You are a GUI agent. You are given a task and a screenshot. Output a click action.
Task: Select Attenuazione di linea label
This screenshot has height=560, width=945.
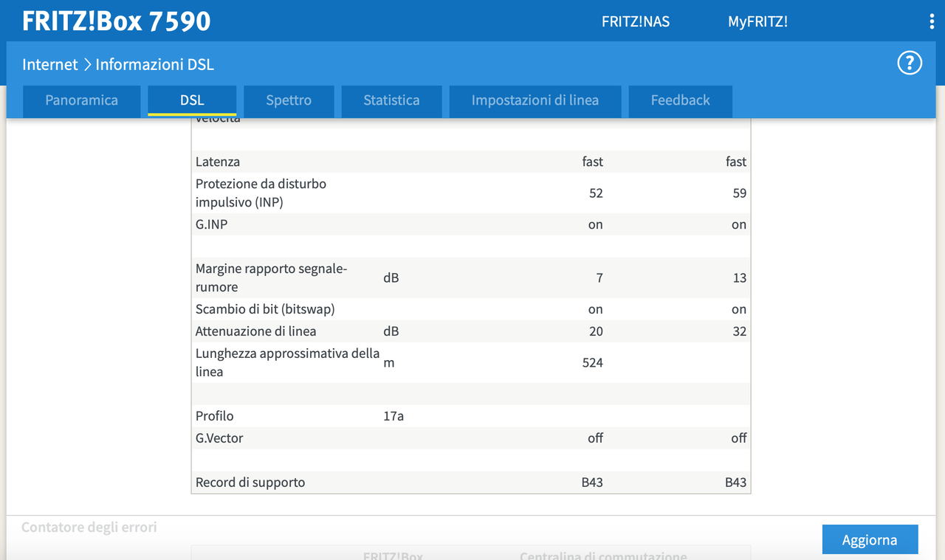click(255, 331)
